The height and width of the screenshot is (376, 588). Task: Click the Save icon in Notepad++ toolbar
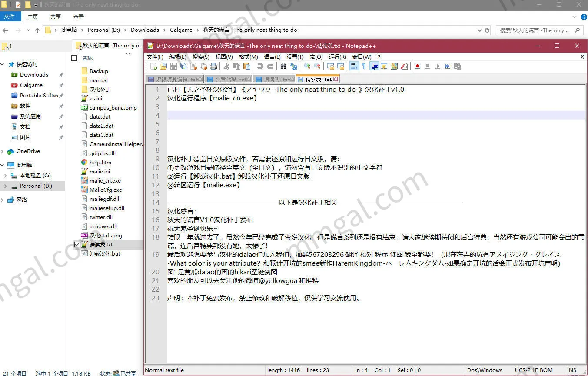pos(173,66)
